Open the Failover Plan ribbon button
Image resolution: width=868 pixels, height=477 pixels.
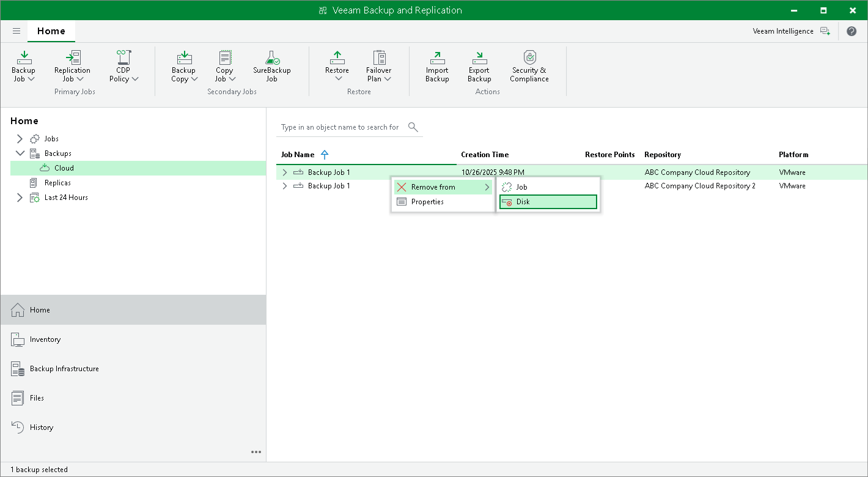click(379, 66)
